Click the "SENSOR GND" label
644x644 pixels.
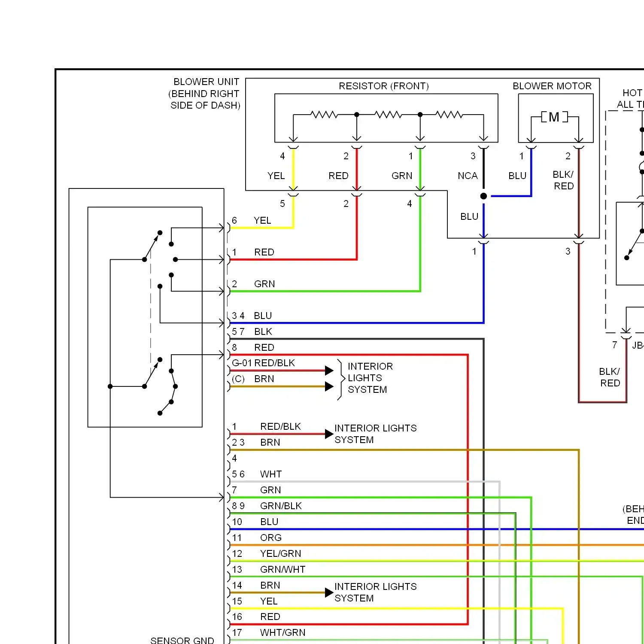pos(182,640)
